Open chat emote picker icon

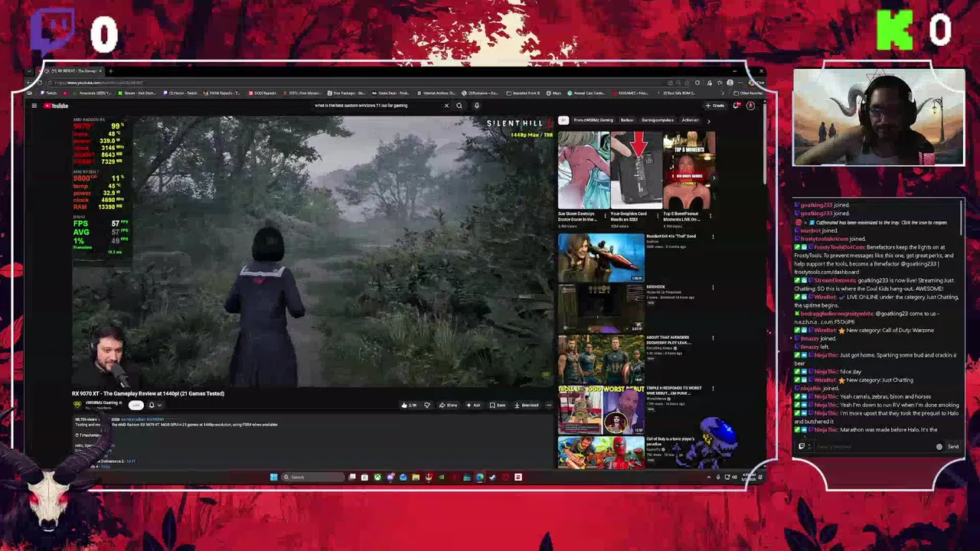939,447
